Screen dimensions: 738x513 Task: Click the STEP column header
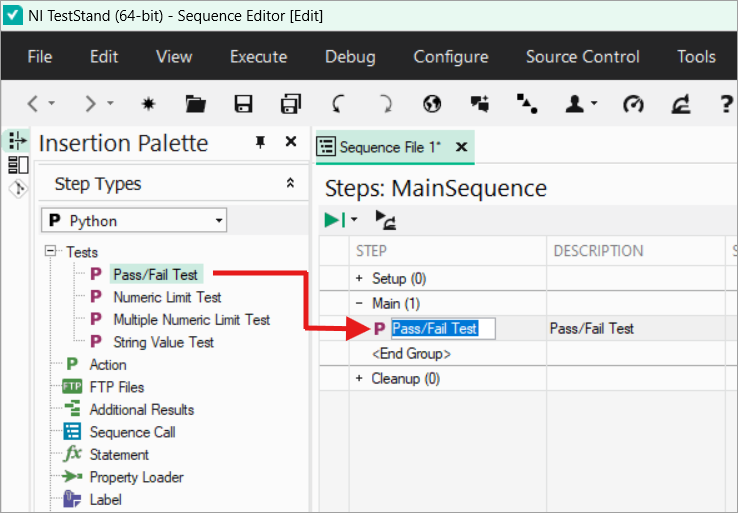[448, 251]
